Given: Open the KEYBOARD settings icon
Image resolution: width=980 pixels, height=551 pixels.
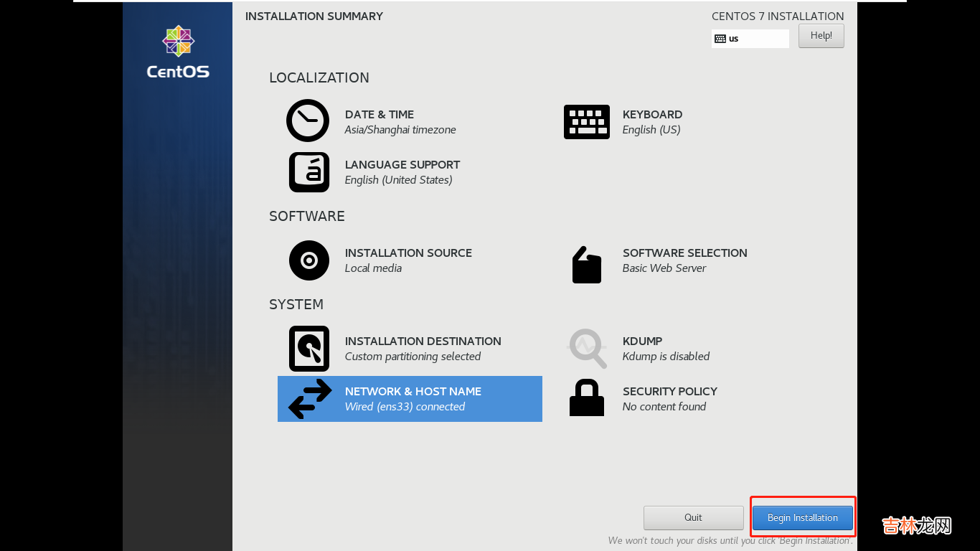Looking at the screenshot, I should click(x=586, y=122).
